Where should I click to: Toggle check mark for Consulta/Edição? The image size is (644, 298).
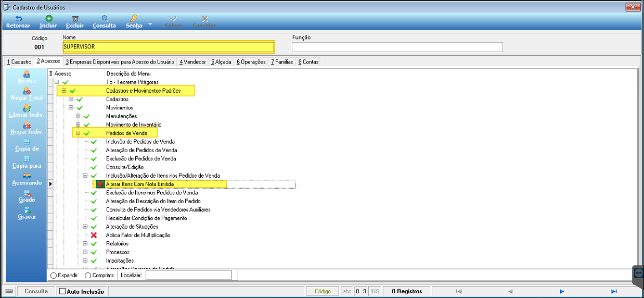coord(94,167)
